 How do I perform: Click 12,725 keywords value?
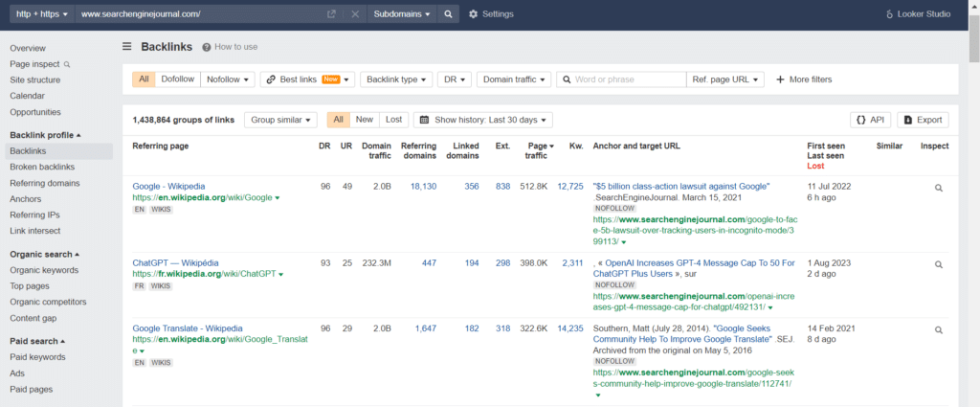(570, 187)
